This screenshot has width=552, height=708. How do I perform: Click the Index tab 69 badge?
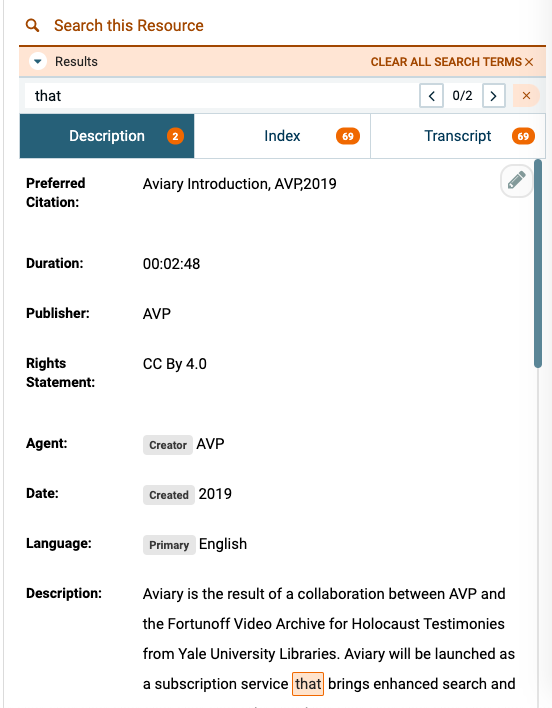(x=348, y=136)
